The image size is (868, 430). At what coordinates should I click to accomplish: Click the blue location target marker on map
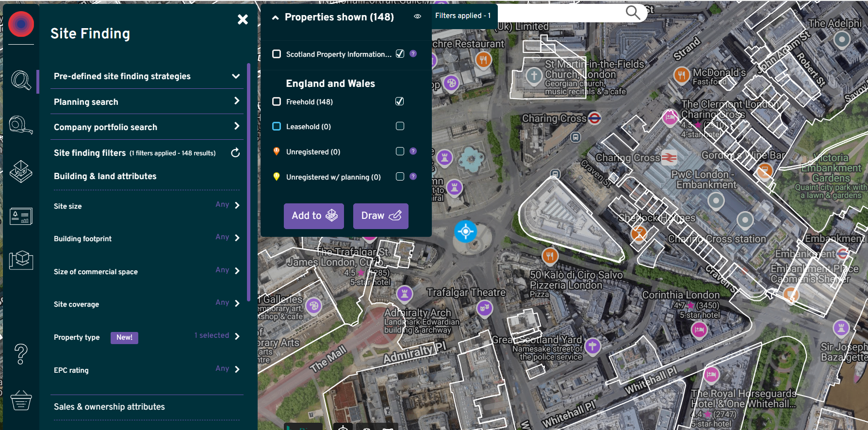(x=465, y=232)
